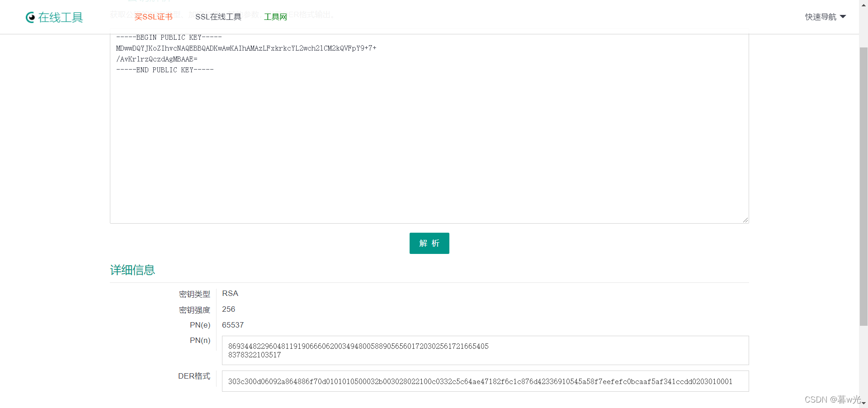Open the 买SSL证书 link
This screenshot has width=868, height=408.
153,17
